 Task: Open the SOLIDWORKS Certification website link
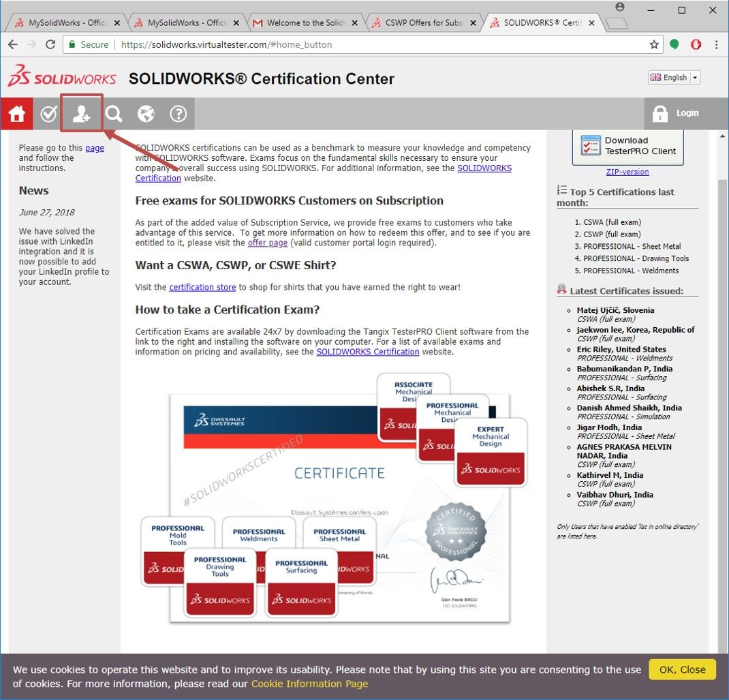[367, 351]
